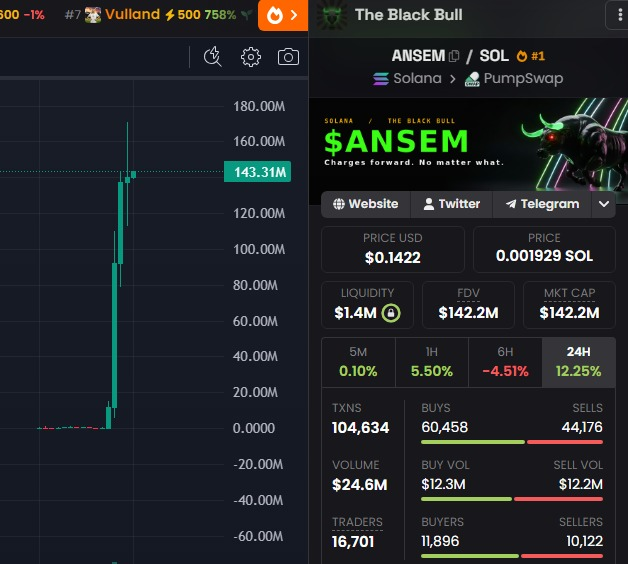Select the 1H timeframe tab
Screen dimensions: 628x564
[432, 363]
